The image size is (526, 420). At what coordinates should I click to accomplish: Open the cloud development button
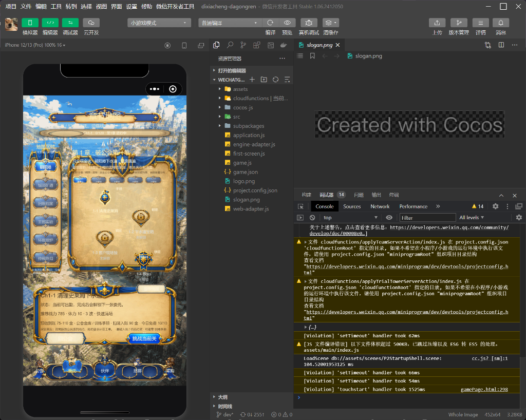[x=91, y=23]
